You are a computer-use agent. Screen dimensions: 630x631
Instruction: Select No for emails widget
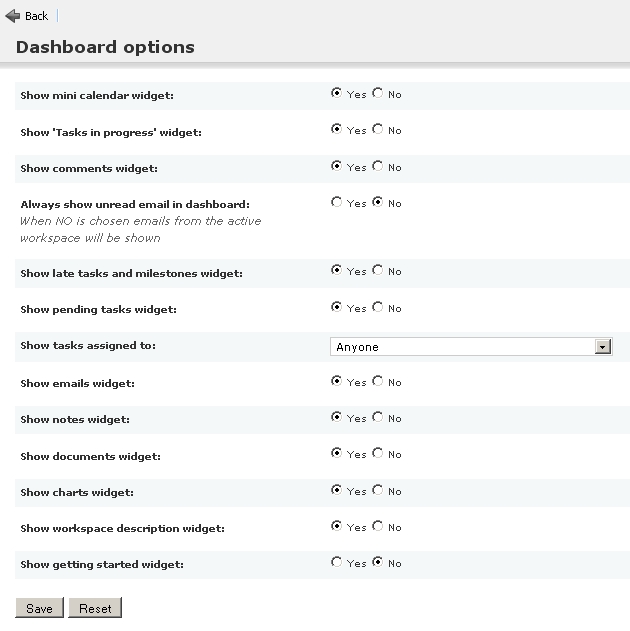click(377, 381)
